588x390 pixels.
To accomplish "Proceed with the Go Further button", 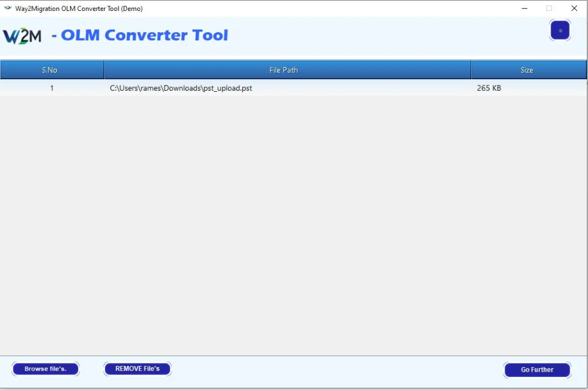I will click(x=537, y=370).
